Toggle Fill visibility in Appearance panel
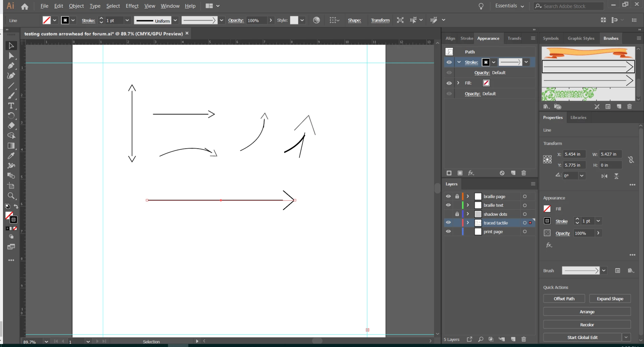This screenshot has height=347, width=644. (449, 83)
